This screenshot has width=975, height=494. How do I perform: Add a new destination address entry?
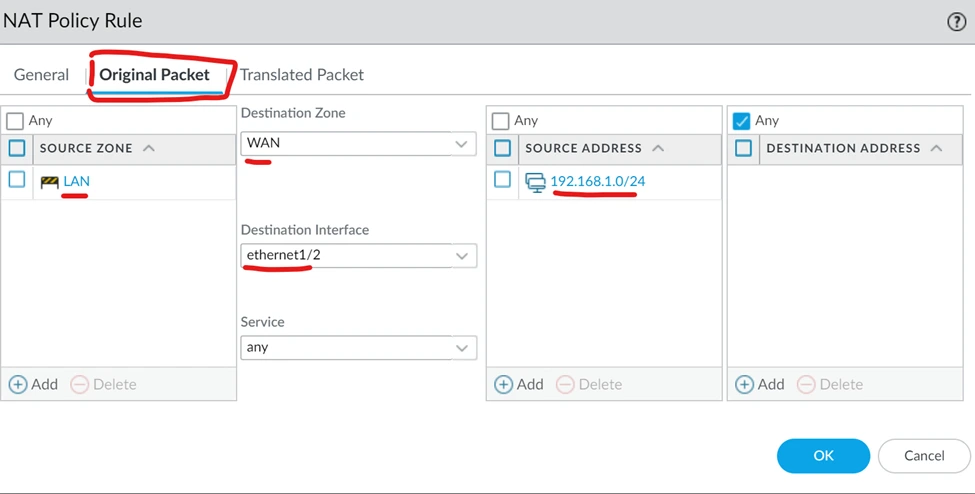click(x=760, y=384)
